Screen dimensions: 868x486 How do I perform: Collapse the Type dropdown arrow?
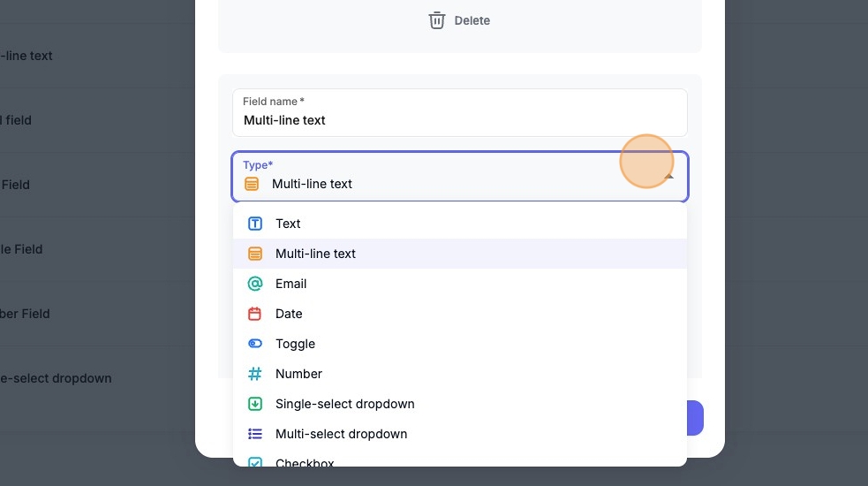(x=668, y=176)
